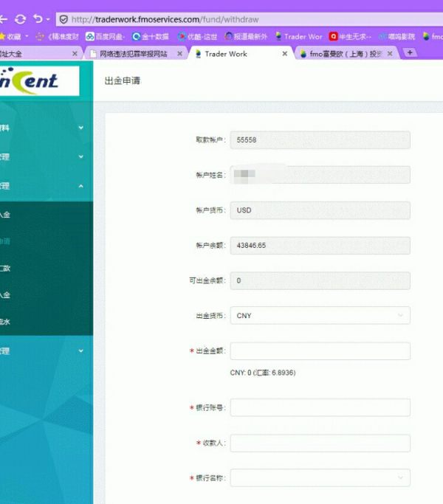Open the 金十数据 bookmark
The height and width of the screenshot is (504, 443).
[x=151, y=36]
